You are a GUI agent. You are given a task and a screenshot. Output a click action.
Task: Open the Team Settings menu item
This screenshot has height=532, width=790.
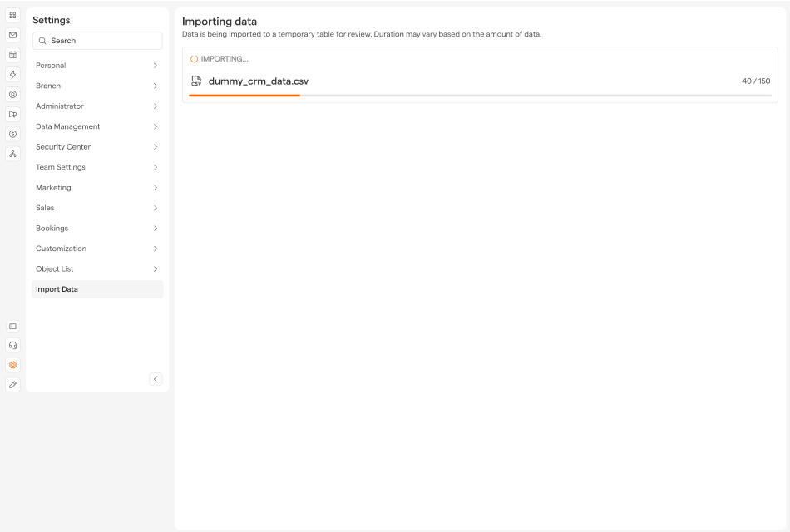click(x=96, y=167)
